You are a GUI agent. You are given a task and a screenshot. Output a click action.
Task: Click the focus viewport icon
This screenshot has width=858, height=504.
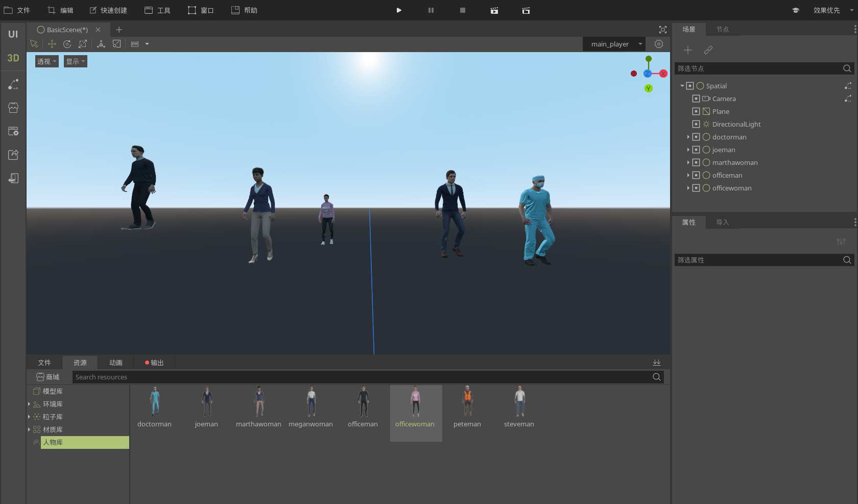click(x=663, y=30)
